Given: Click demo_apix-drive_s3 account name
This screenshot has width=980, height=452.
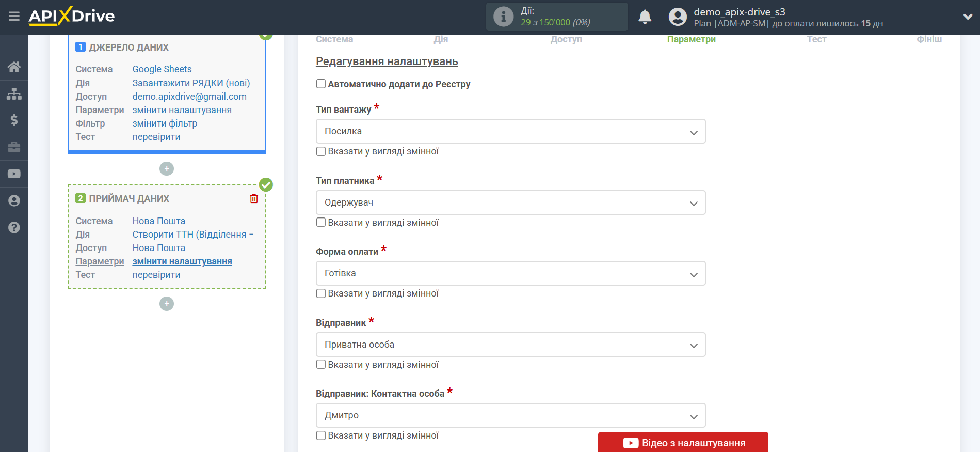Looking at the screenshot, I should tap(740, 12).
